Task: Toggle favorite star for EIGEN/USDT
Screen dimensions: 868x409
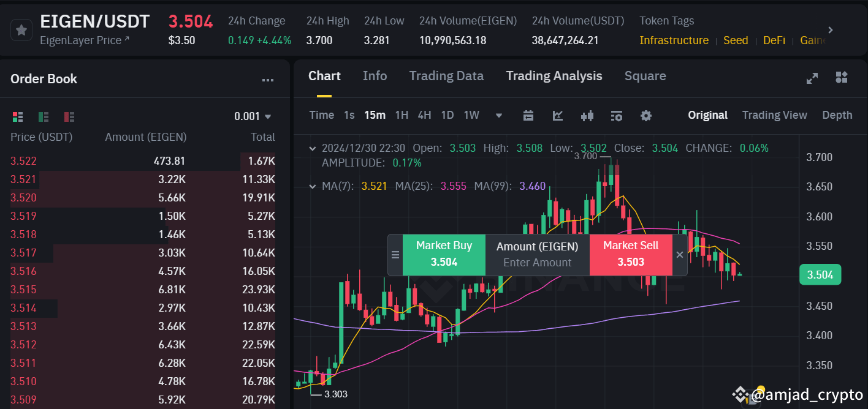Action: pos(21,29)
